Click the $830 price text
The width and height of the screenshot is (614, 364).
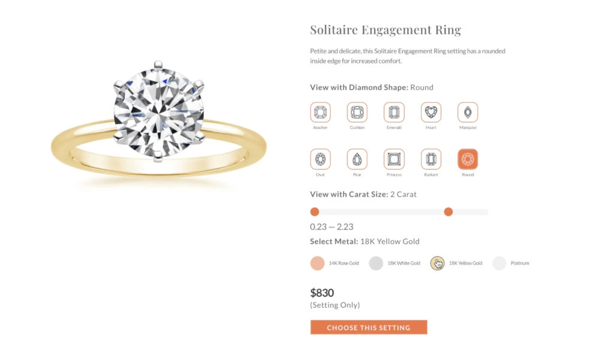(x=321, y=293)
